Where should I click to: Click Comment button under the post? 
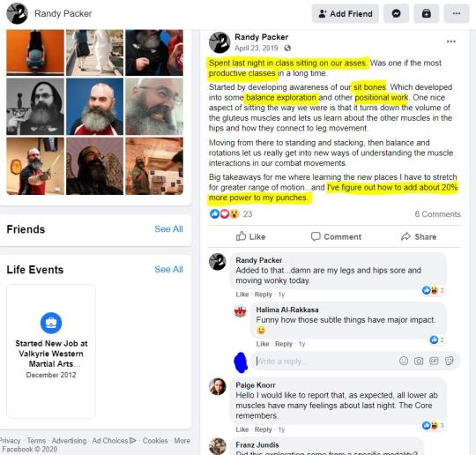[x=336, y=236]
